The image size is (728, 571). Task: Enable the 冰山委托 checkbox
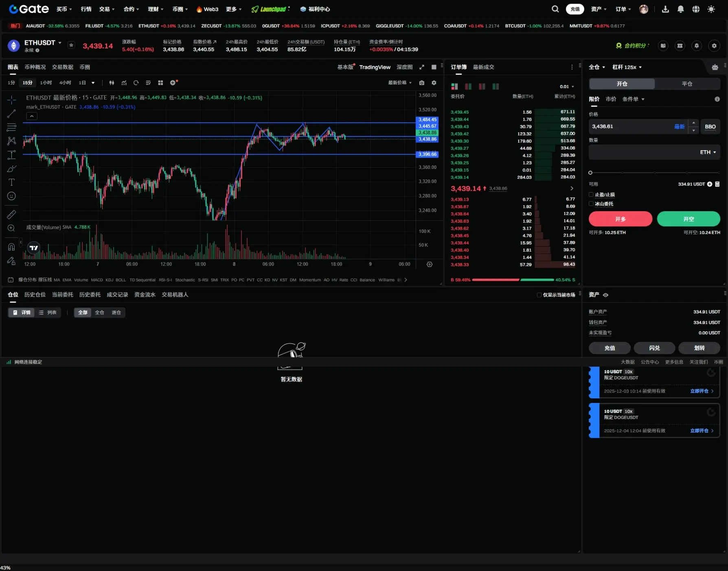(591, 203)
